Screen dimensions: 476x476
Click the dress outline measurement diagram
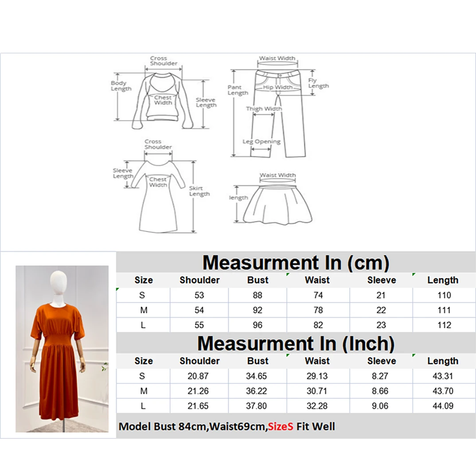tap(161, 187)
